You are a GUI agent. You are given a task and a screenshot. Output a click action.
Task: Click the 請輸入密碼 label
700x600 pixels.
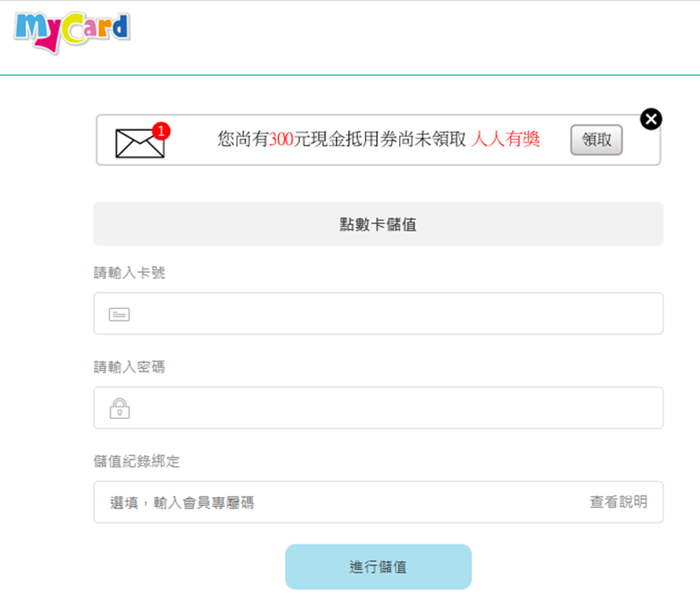[x=129, y=366]
